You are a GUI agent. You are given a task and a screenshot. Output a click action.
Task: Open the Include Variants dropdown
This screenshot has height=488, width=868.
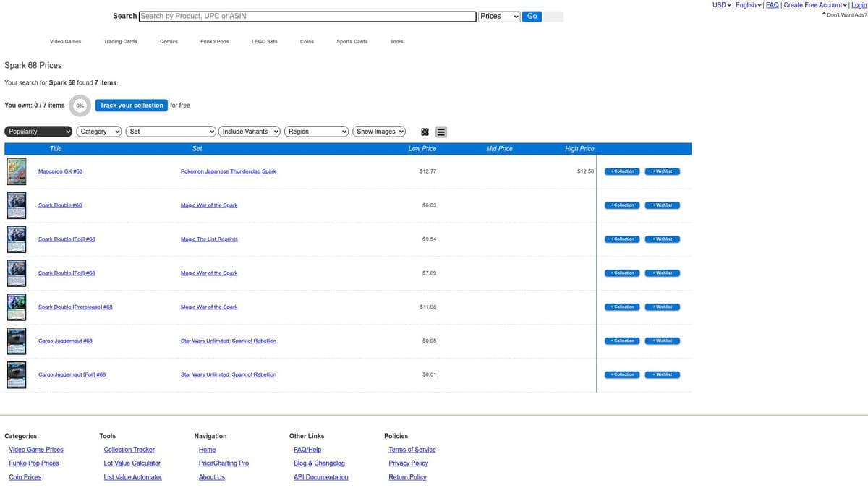pos(250,132)
